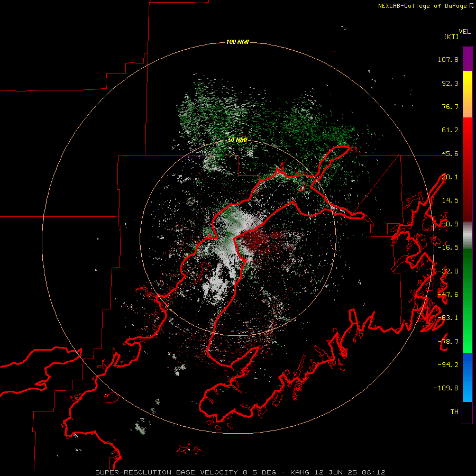Click the 50 NMI range ring label
The image size is (476, 476).
pos(237,140)
